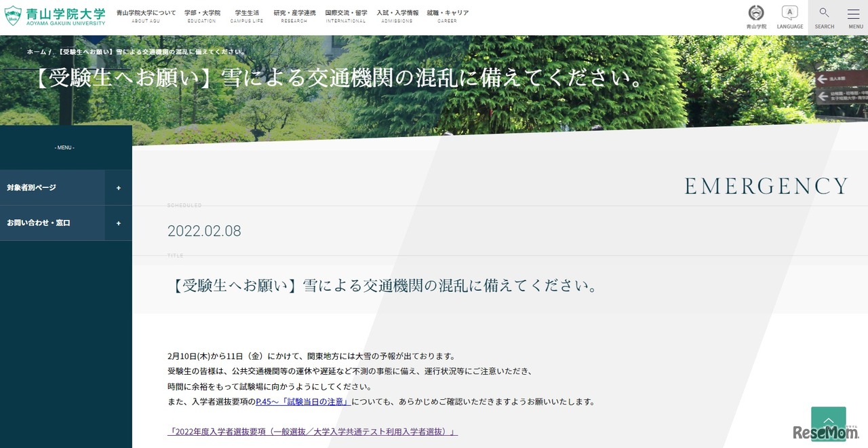
Task: Open 研究・産学連携 RESEARCH menu
Action: click(294, 16)
